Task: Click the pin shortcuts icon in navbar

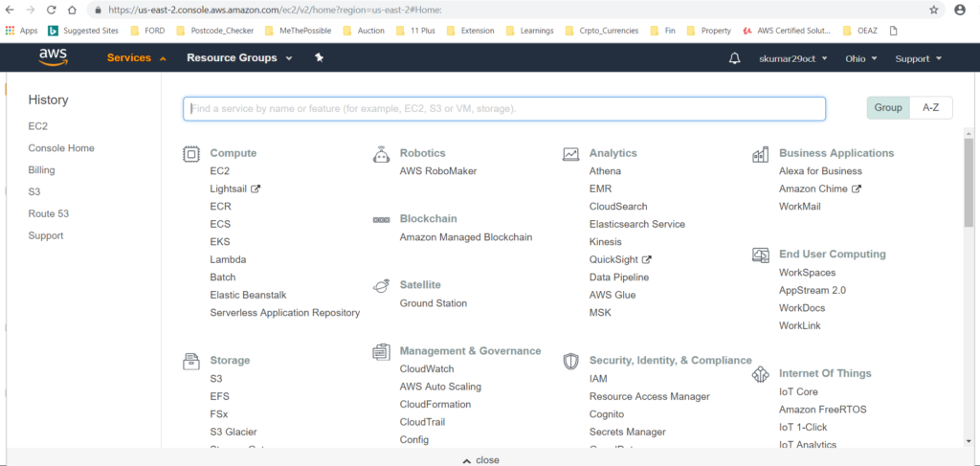Action: pos(319,57)
